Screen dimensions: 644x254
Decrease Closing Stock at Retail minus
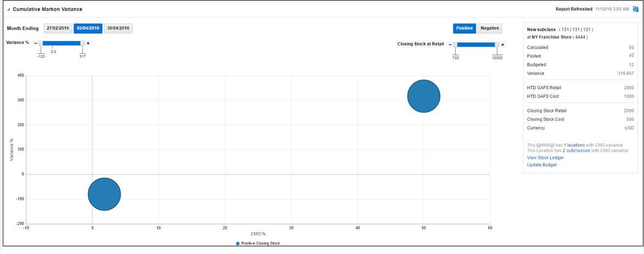pos(450,45)
